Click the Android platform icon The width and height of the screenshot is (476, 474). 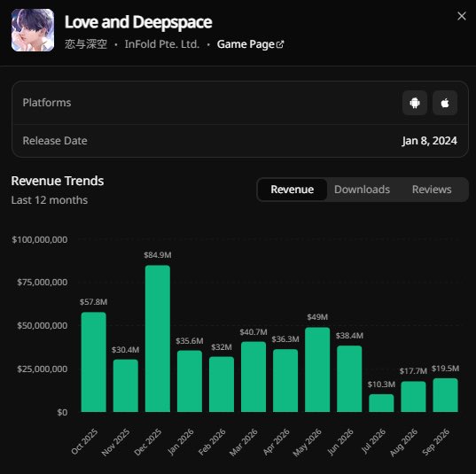(x=415, y=103)
